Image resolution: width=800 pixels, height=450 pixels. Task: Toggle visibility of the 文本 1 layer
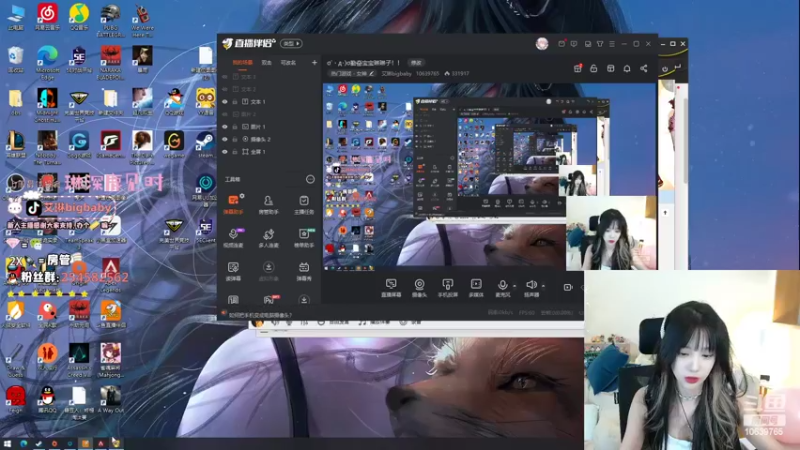pos(224,102)
